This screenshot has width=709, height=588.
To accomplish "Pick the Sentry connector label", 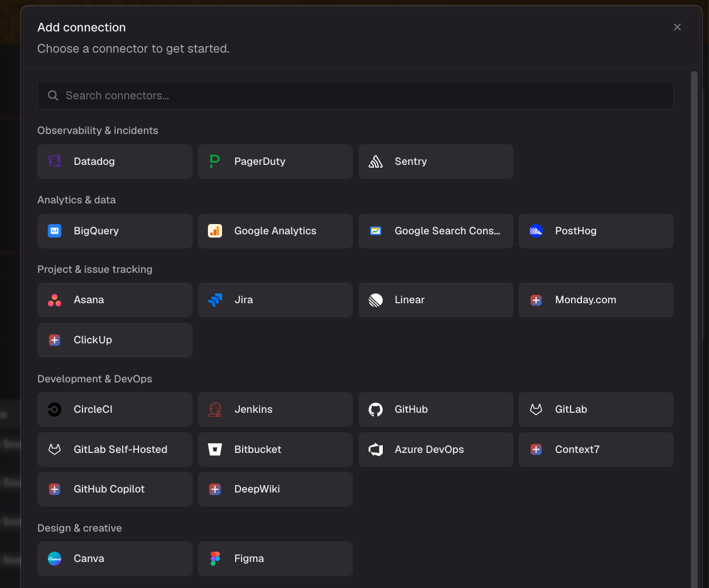I will [411, 162].
